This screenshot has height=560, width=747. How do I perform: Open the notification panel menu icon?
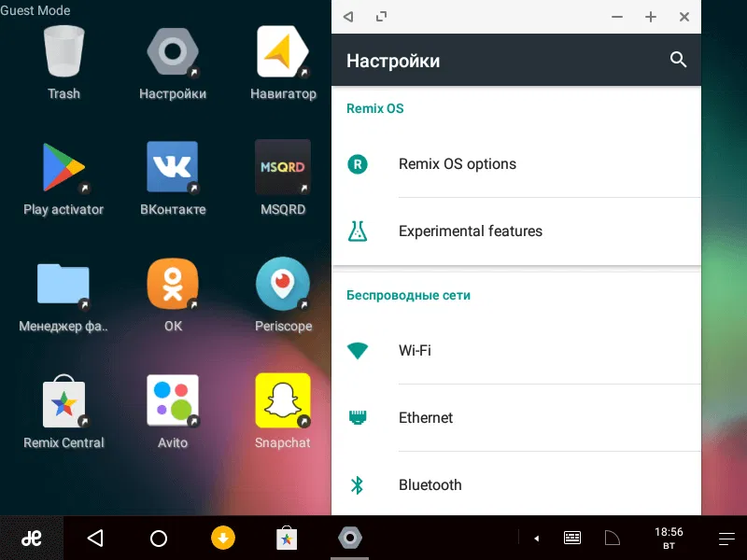(x=727, y=539)
